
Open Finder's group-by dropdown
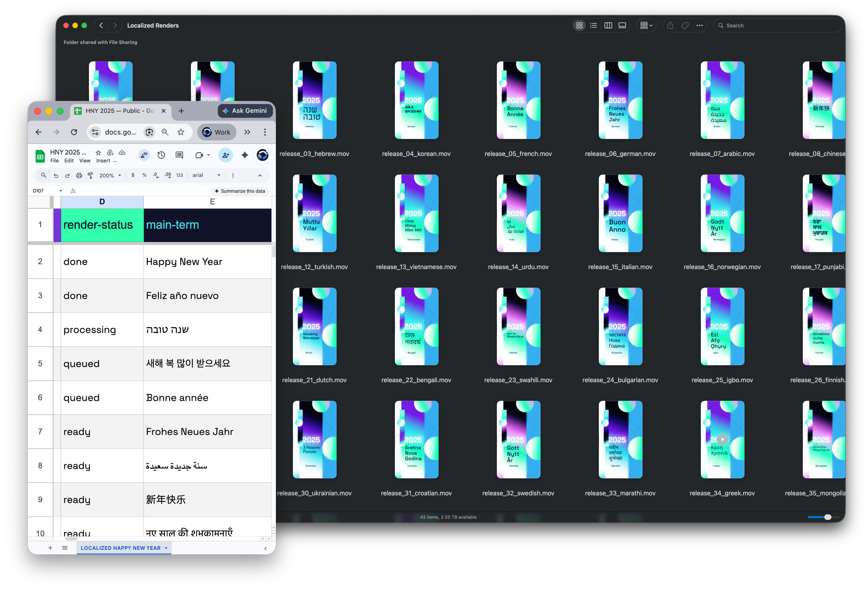pos(646,25)
